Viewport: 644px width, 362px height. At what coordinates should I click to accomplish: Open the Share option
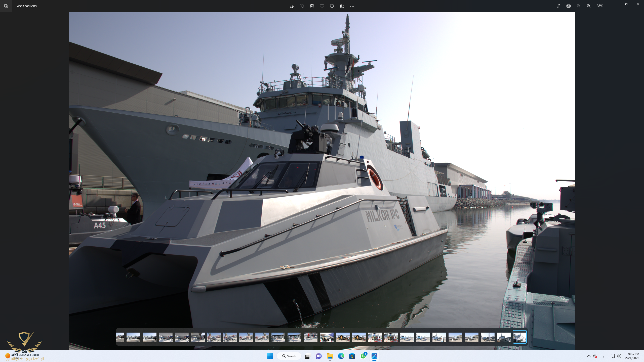[x=342, y=6]
